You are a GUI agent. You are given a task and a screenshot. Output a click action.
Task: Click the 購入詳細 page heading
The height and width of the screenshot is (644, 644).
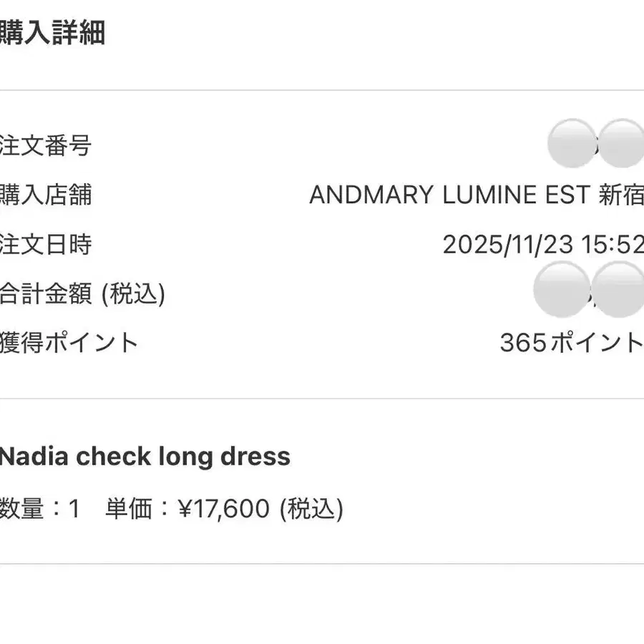(52, 33)
